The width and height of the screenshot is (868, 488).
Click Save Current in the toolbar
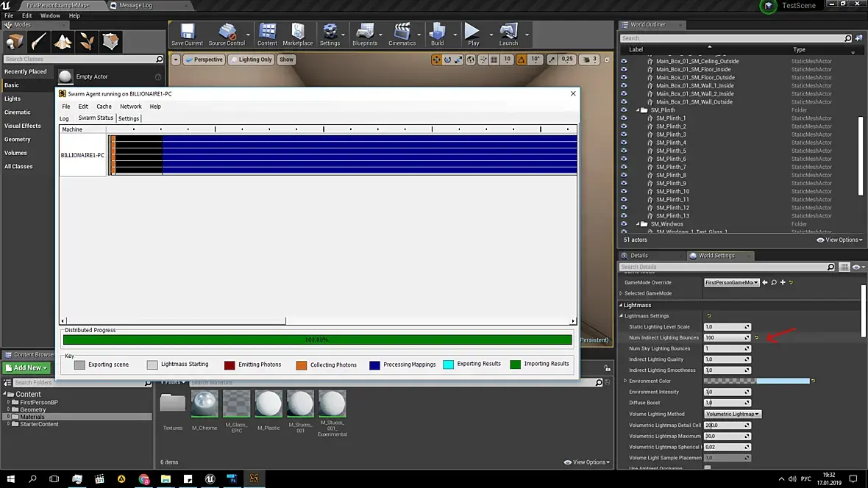[187, 35]
